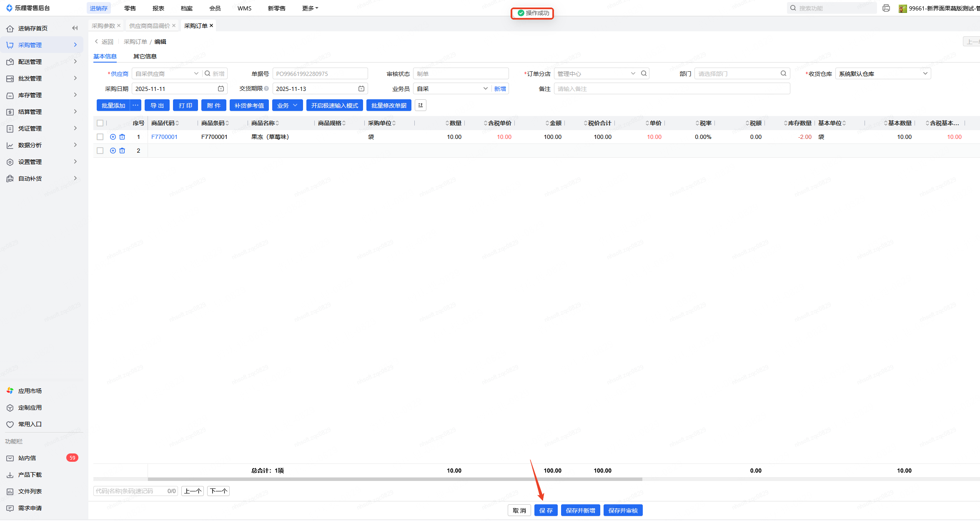
Task: Open 站内信 messages in the sidebar
Action: [27, 458]
